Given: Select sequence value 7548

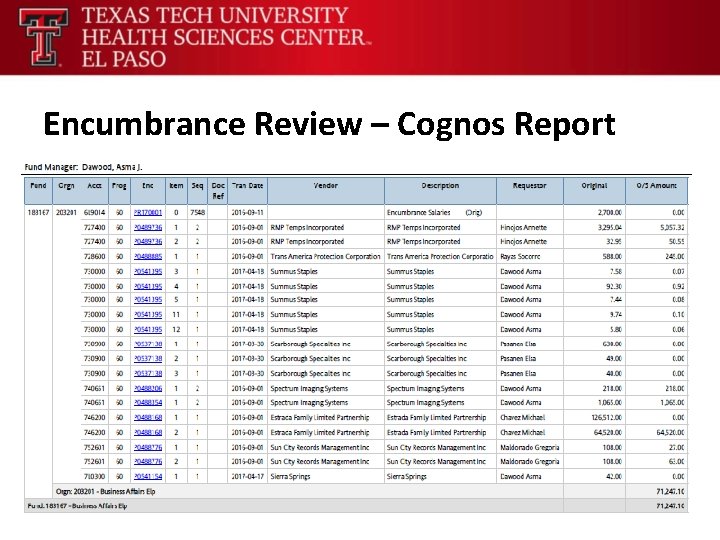Looking at the screenshot, I should click(x=197, y=213).
